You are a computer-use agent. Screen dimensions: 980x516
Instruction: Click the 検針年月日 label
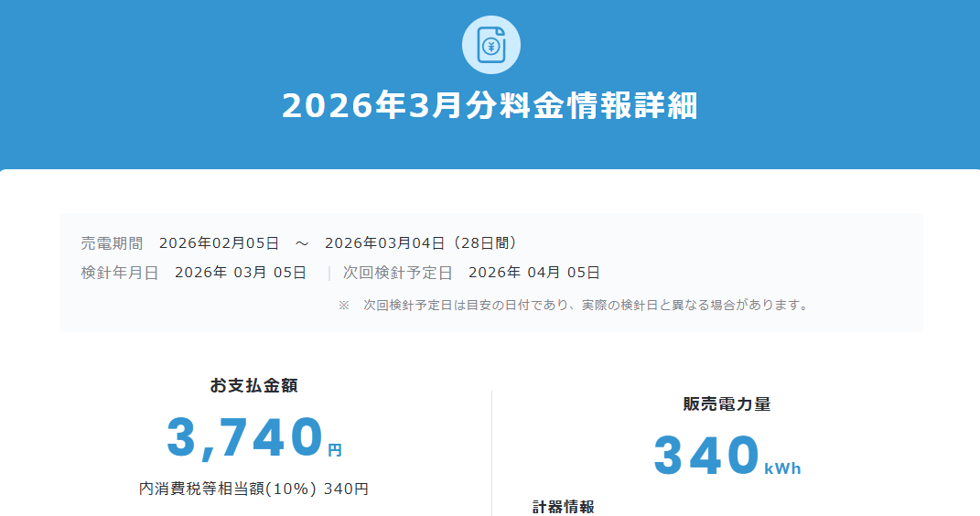pyautogui.click(x=120, y=273)
